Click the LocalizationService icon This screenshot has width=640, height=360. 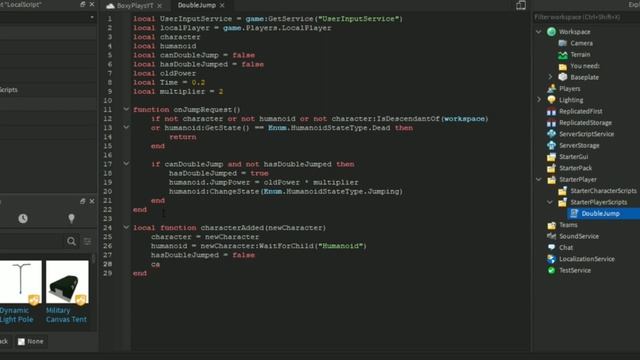551,259
